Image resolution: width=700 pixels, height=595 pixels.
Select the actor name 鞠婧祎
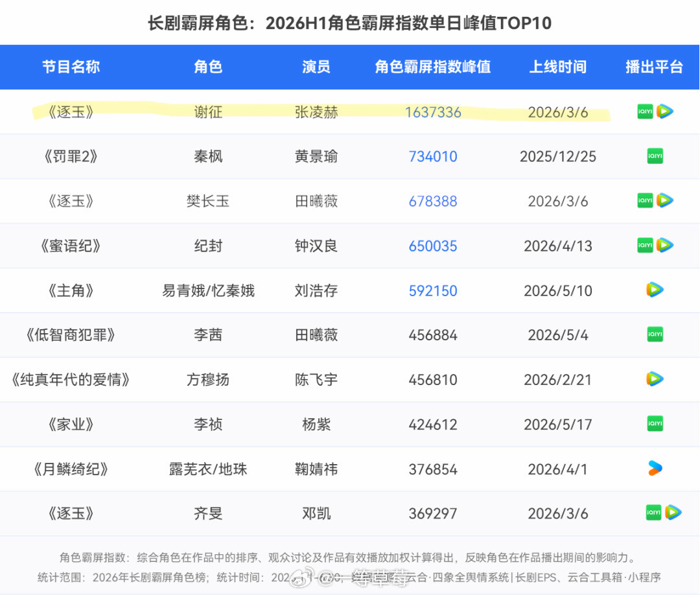tap(316, 469)
